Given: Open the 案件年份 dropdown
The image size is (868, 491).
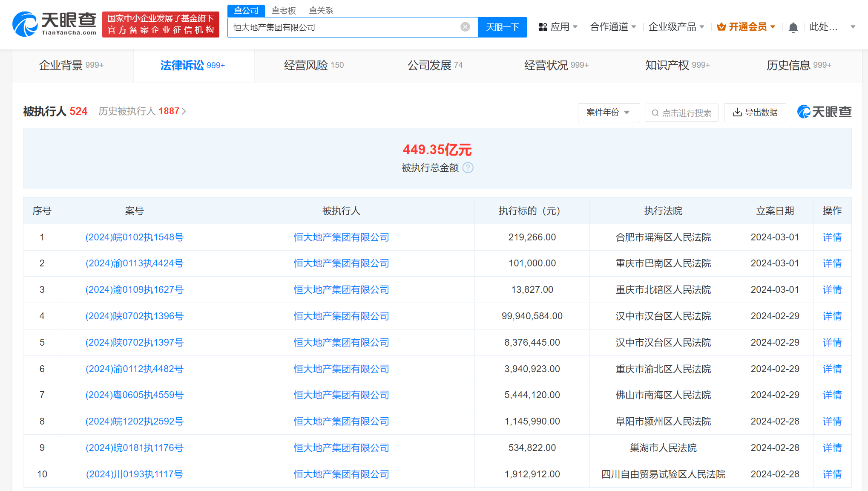Looking at the screenshot, I should [609, 113].
